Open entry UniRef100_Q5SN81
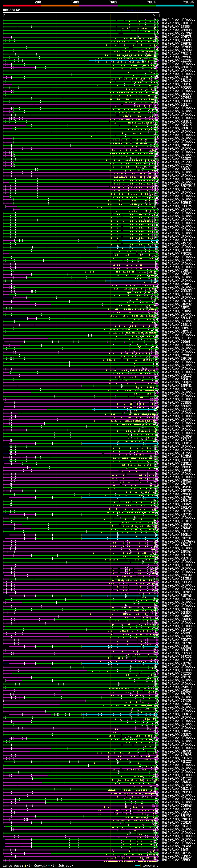197x868 pixels. [177, 403]
